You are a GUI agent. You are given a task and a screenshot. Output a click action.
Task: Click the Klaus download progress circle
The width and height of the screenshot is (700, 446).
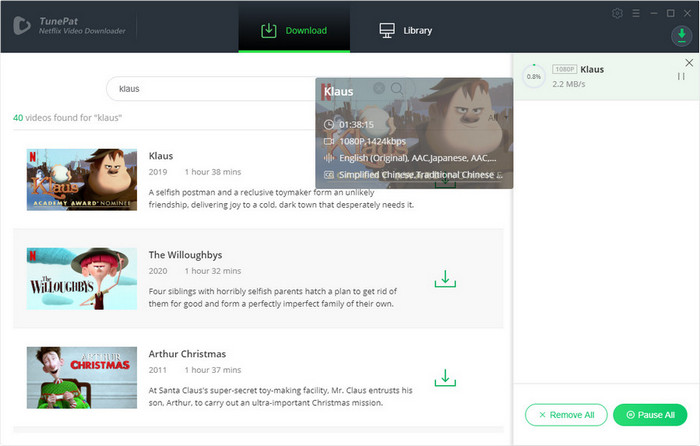click(x=534, y=76)
